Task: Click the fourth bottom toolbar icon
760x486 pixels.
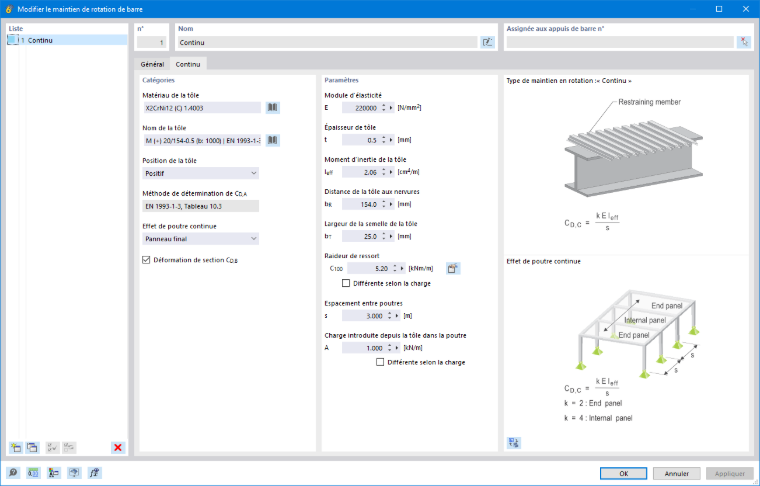Action: click(x=74, y=473)
